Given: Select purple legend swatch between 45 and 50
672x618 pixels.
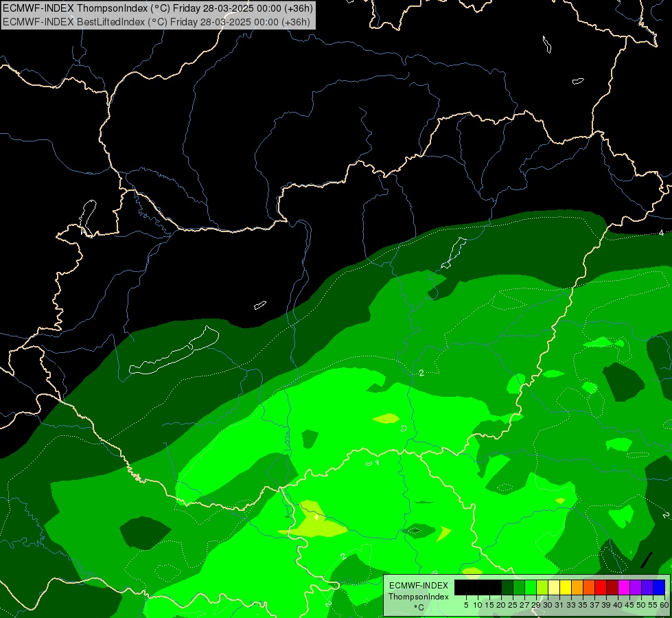Looking at the screenshot, I should (x=635, y=587).
